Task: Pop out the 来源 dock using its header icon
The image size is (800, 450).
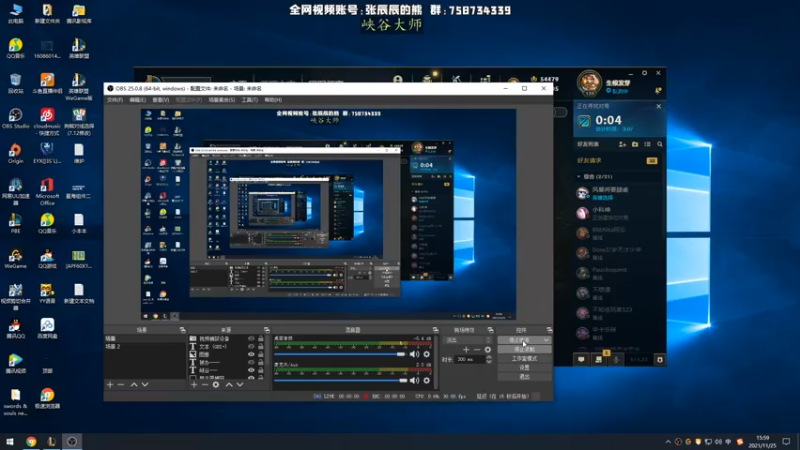Action: click(x=266, y=330)
